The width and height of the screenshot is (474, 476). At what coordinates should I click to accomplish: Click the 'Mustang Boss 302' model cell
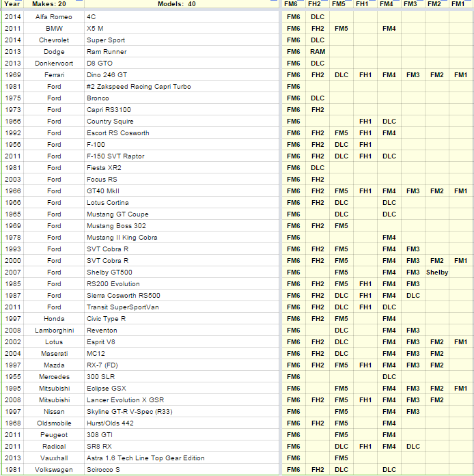point(181,226)
